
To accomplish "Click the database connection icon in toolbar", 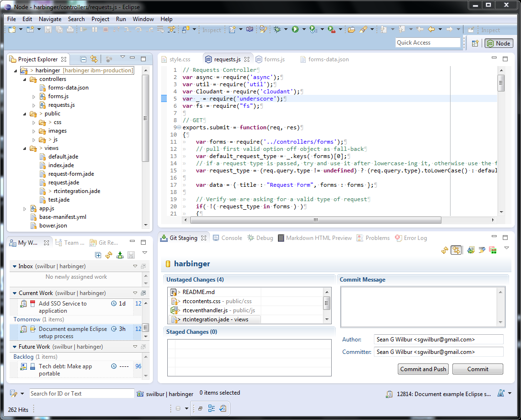I will [x=185, y=30].
